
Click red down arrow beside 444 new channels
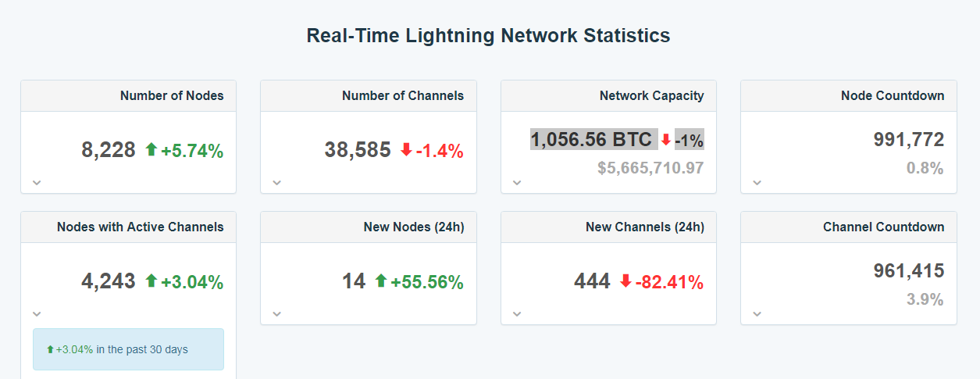[625, 281]
